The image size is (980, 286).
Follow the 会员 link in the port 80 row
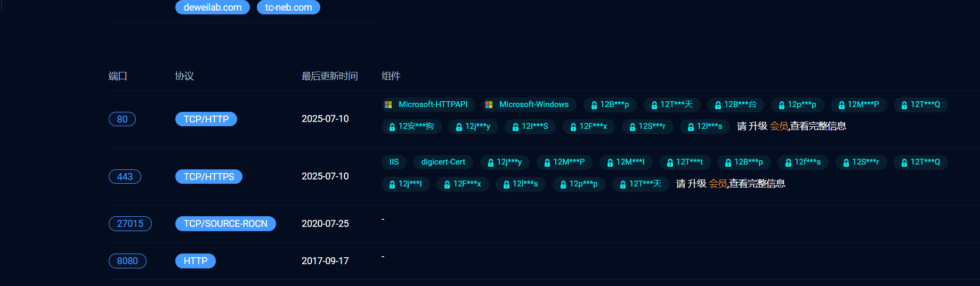(x=779, y=126)
